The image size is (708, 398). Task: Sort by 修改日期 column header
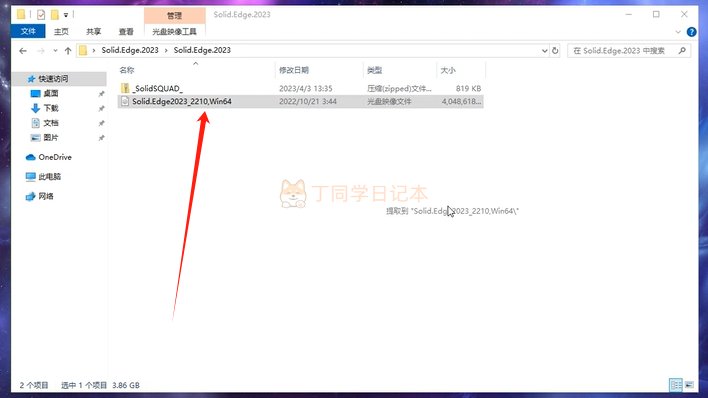(294, 70)
